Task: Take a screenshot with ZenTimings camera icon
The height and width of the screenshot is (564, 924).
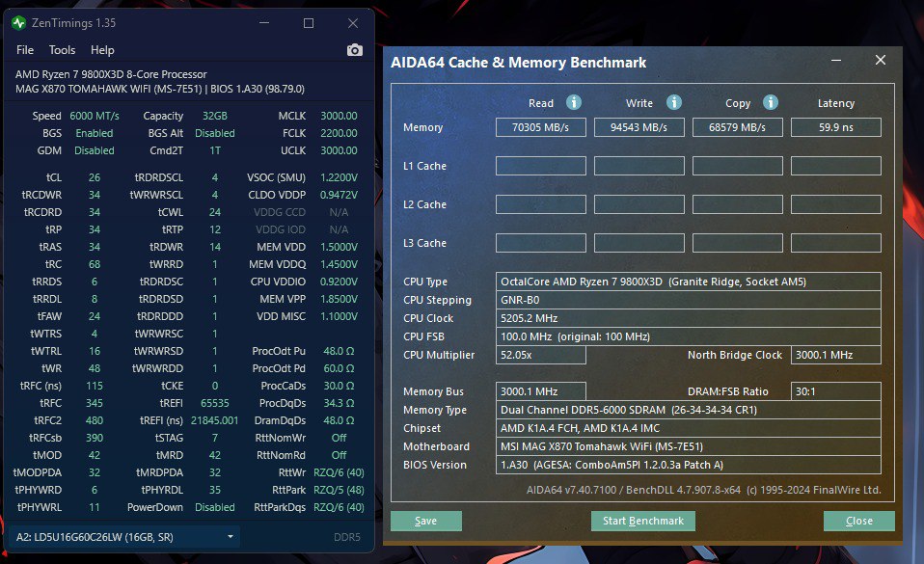Action: 354,50
